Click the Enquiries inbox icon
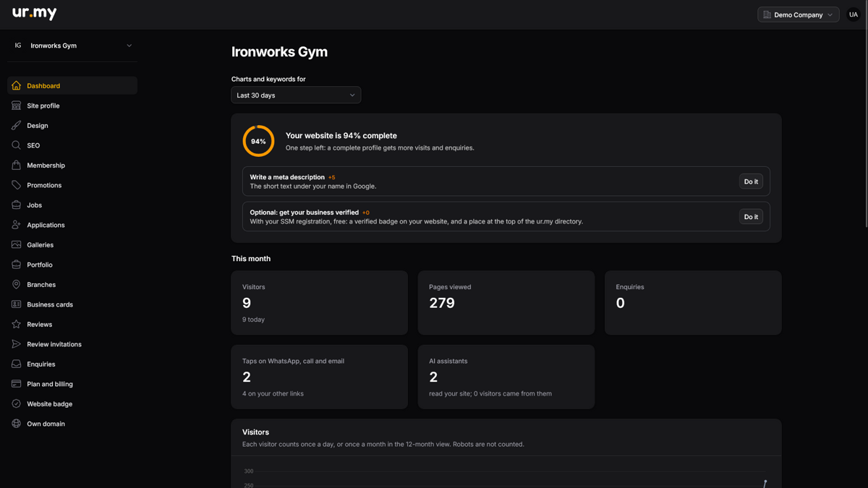Viewport: 868px width, 488px height. pos(16,364)
